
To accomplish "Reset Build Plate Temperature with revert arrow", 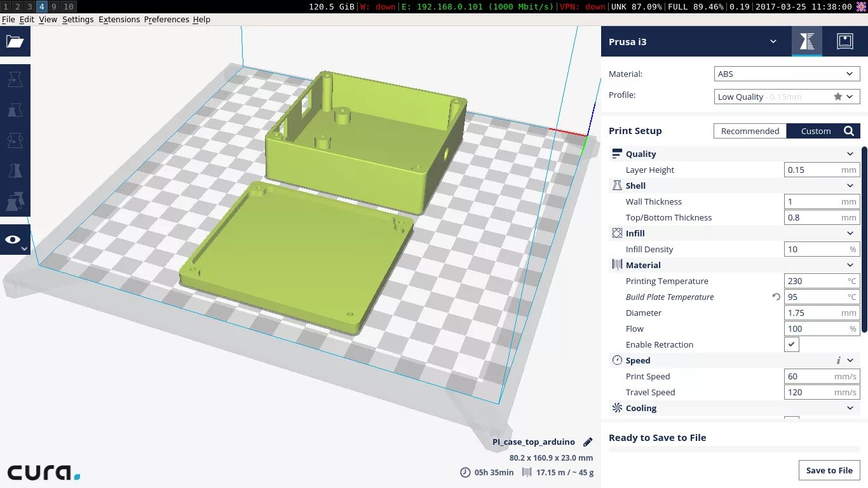I will click(x=776, y=297).
